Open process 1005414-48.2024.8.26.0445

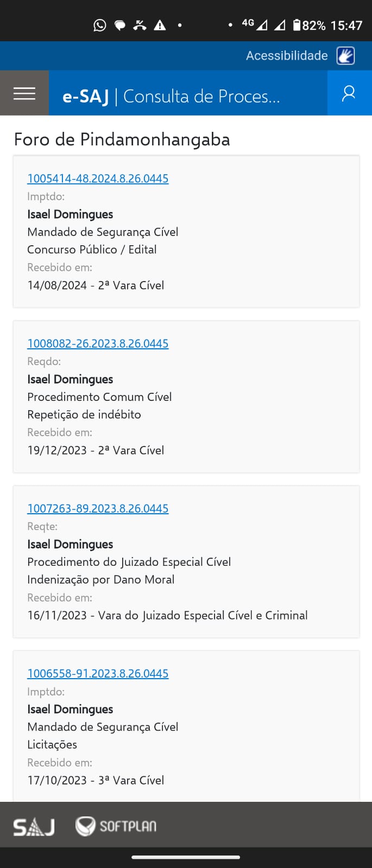tap(98, 178)
